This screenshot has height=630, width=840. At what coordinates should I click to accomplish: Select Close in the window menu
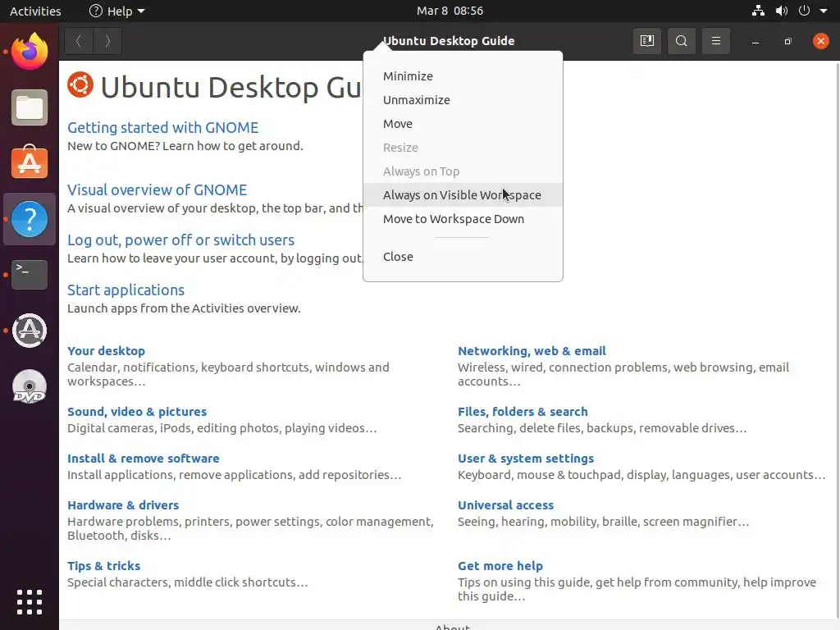[x=463, y=257]
